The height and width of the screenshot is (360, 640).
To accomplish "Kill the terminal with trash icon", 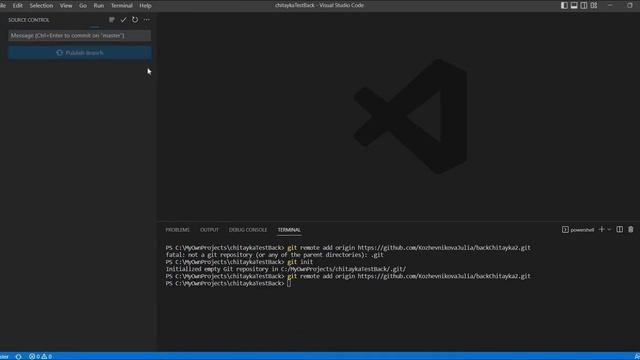I will (631, 229).
